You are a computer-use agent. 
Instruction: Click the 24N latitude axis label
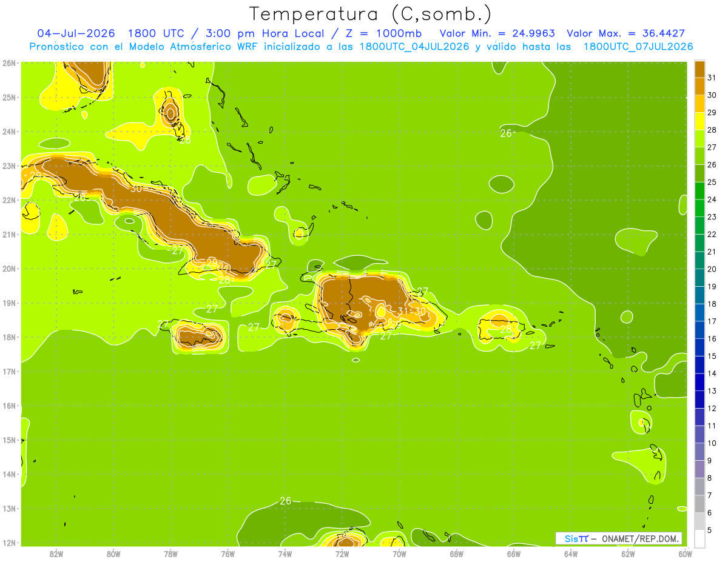point(9,132)
